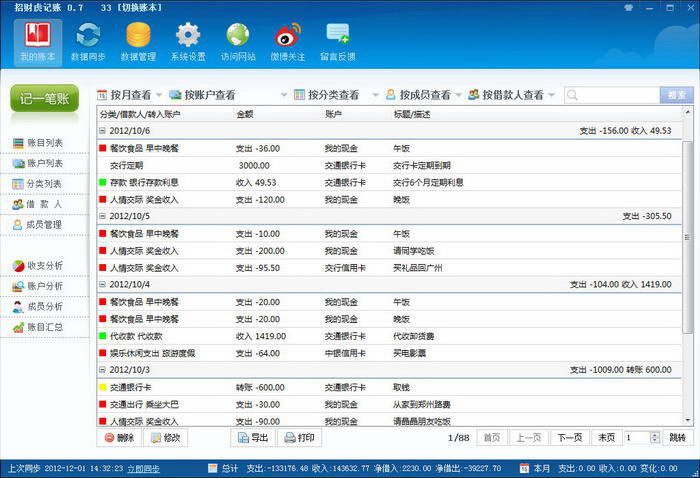Open 数据管理 gold coins icon
700x478 pixels.
[138, 42]
